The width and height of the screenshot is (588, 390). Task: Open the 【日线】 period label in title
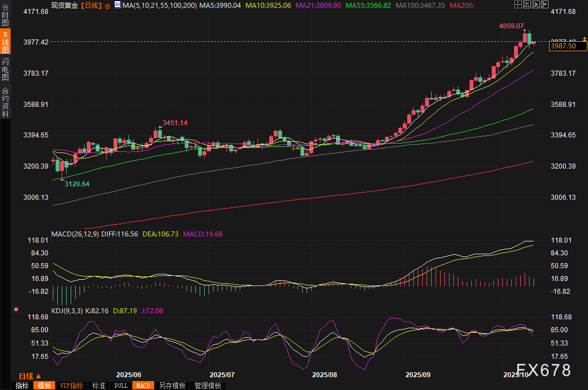coord(91,5)
